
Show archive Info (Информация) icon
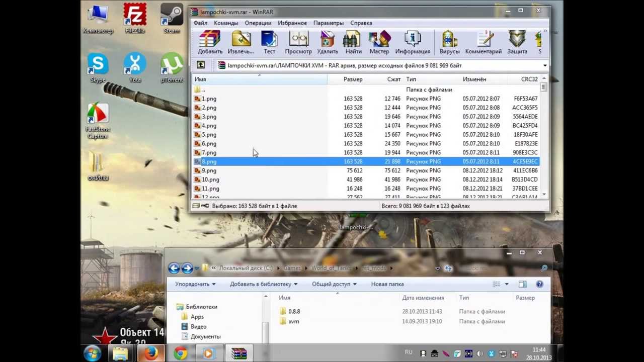(413, 42)
